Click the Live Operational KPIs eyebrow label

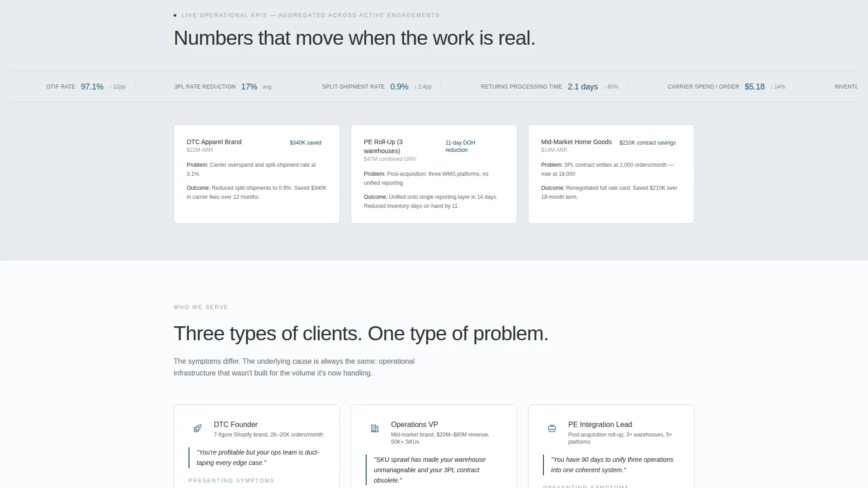tap(311, 15)
